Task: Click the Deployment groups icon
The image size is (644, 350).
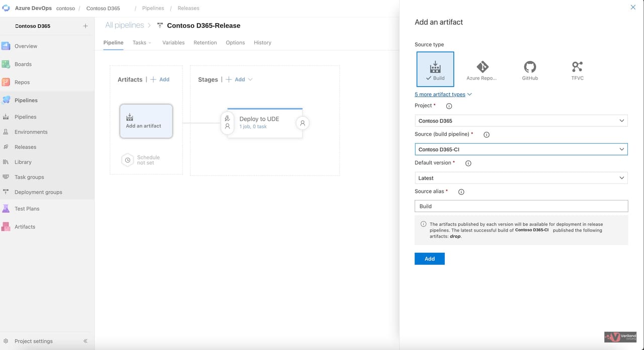Action: click(x=6, y=192)
